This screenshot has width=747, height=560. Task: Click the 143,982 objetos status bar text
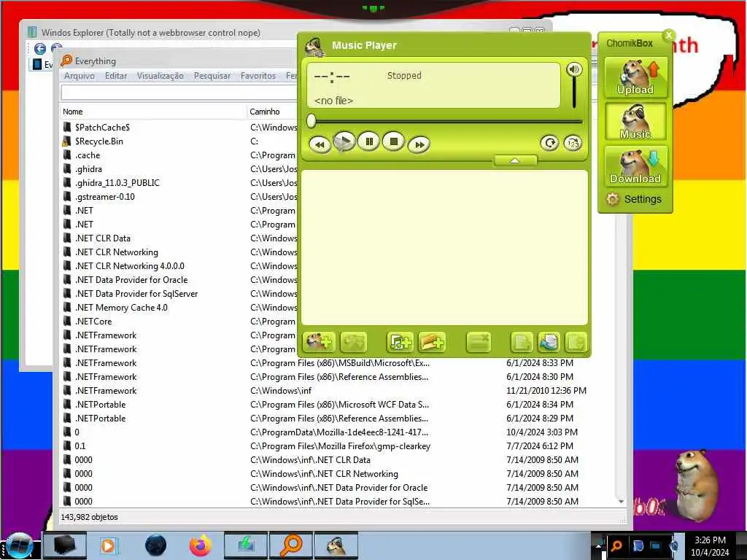[89, 517]
